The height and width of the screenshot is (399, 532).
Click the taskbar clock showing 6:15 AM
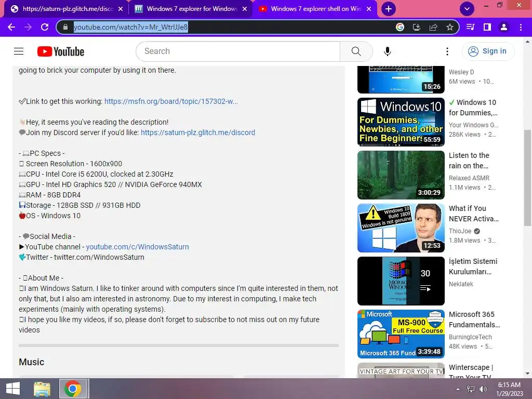click(509, 389)
